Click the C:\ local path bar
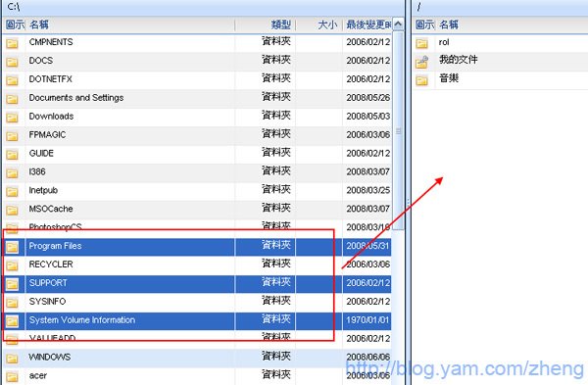 [203, 7]
